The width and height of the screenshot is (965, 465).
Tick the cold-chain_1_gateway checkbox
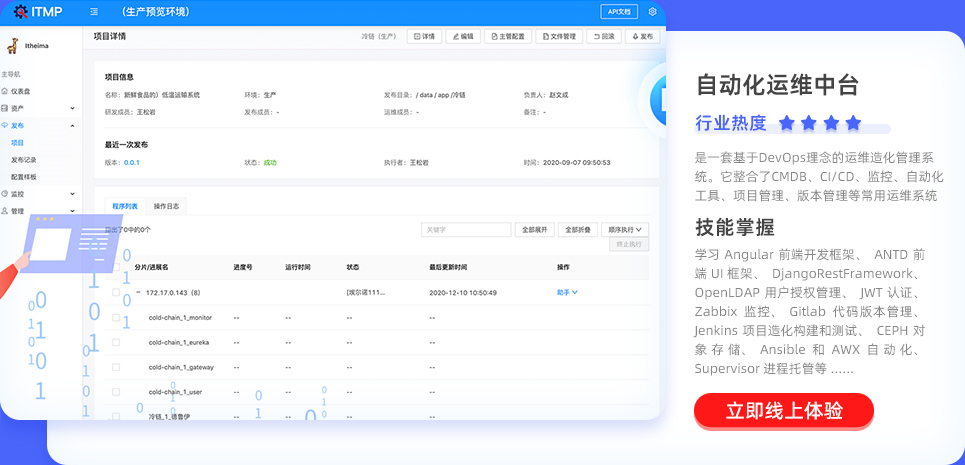point(116,367)
